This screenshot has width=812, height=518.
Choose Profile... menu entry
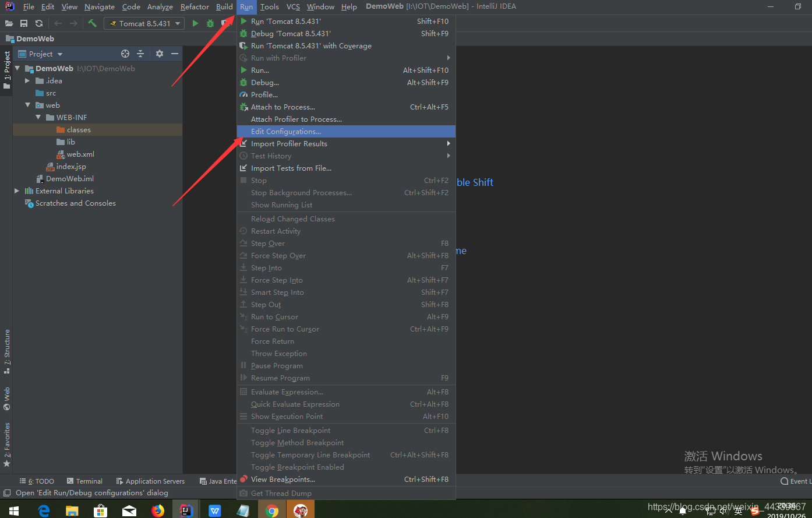coord(346,94)
